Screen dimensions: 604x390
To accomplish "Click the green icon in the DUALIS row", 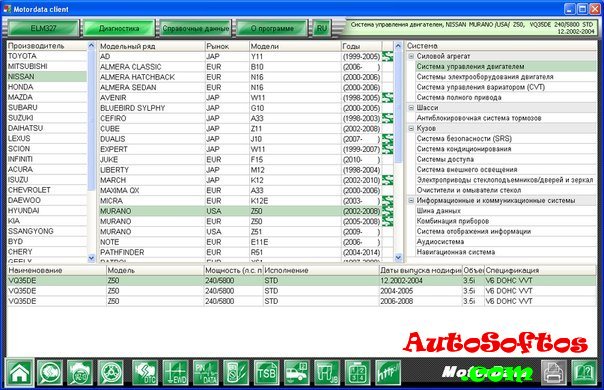I will coord(388,139).
